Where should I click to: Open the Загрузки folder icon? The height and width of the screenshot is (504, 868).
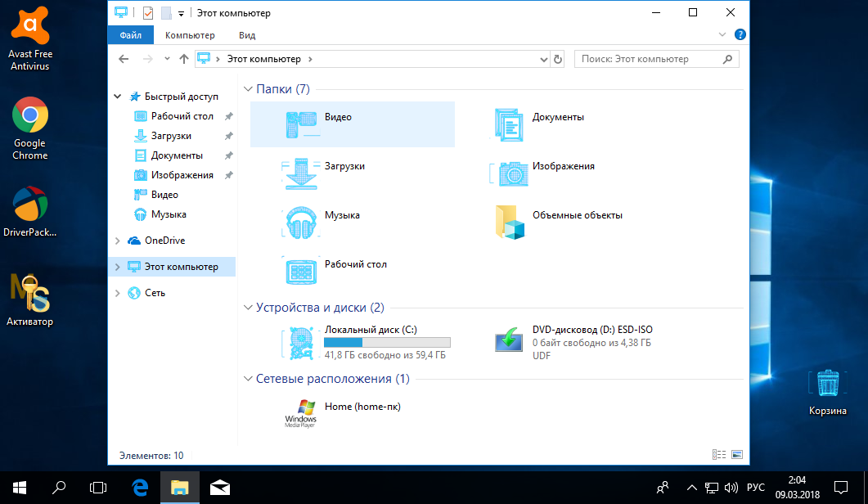pos(301,173)
